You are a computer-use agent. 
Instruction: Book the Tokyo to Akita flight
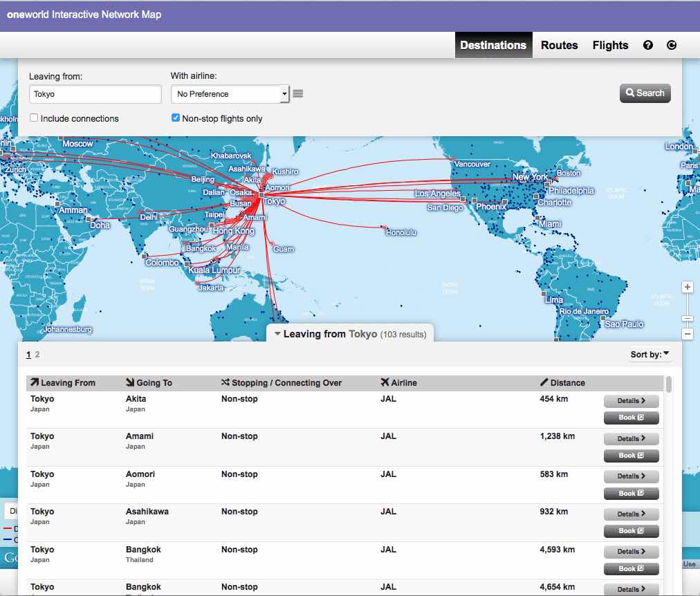pos(632,418)
